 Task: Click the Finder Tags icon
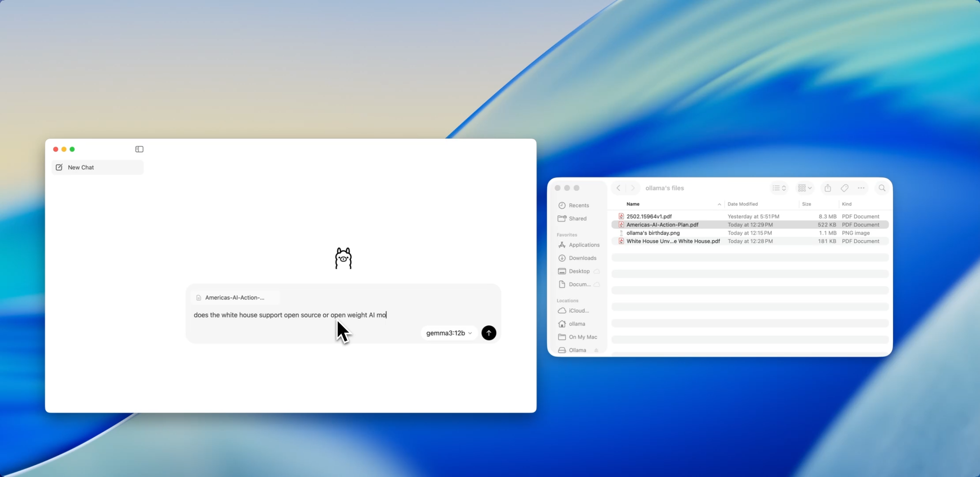tap(844, 188)
